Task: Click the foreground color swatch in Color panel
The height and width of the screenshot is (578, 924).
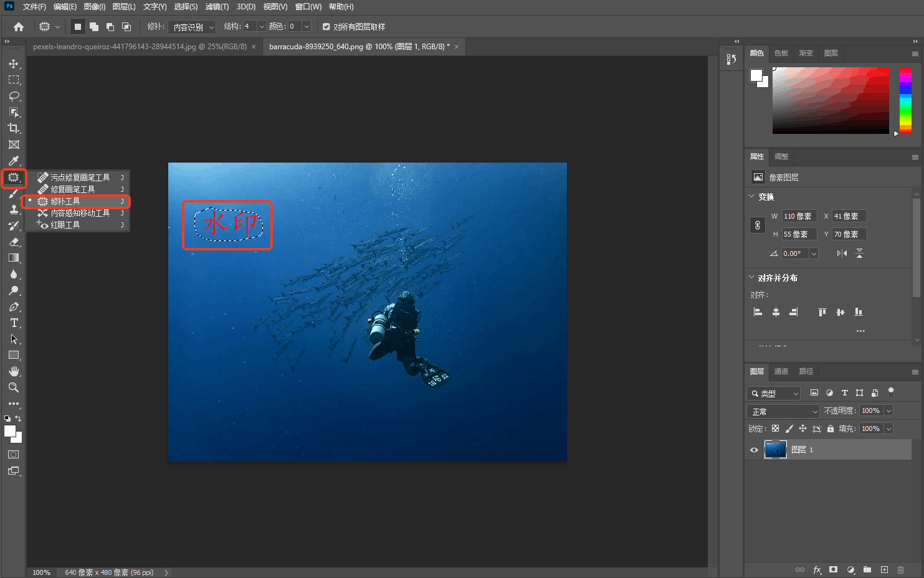Action: pos(756,75)
